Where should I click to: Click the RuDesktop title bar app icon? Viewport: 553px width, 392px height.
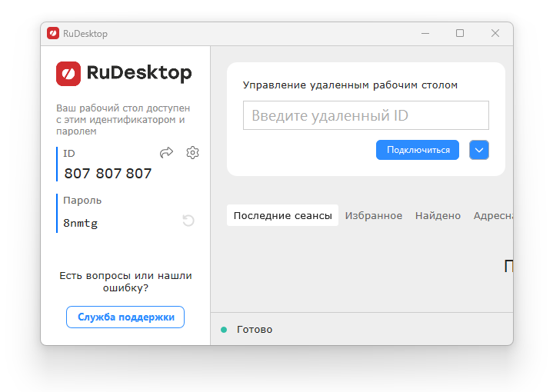tap(53, 33)
